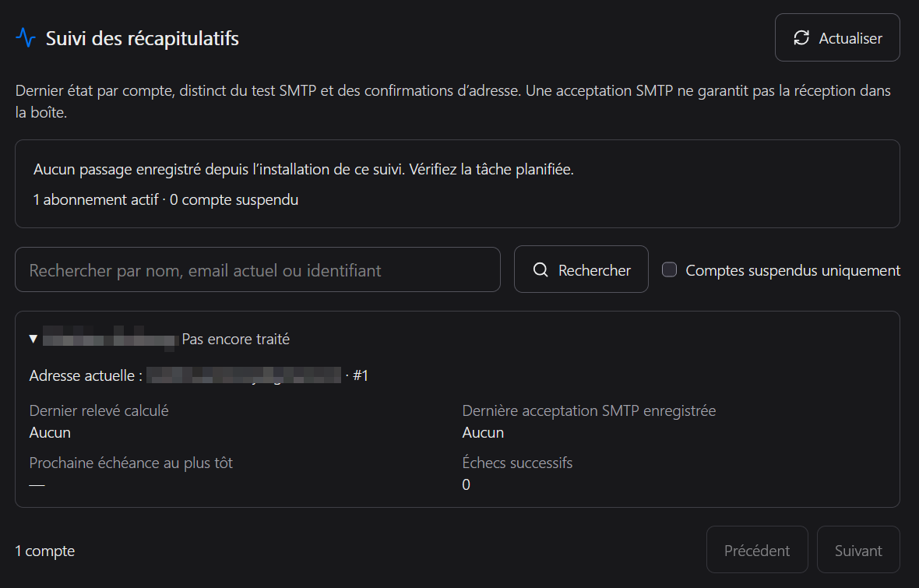Viewport: 919px width, 588px height.
Task: Click the refresh arrows icon in Actualiser
Action: click(x=801, y=38)
